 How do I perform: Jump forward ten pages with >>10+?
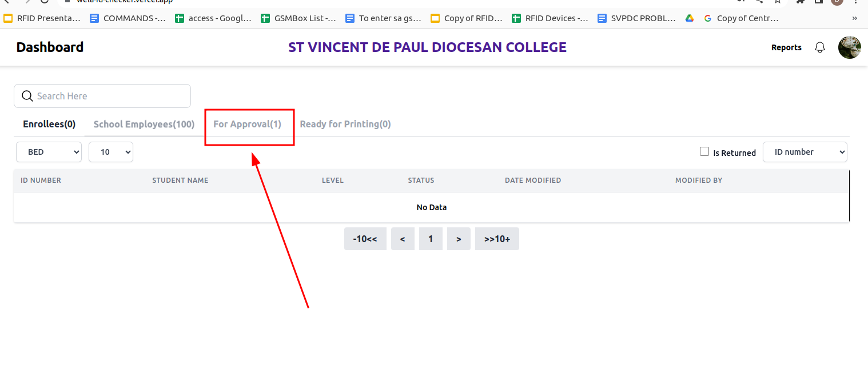(497, 239)
